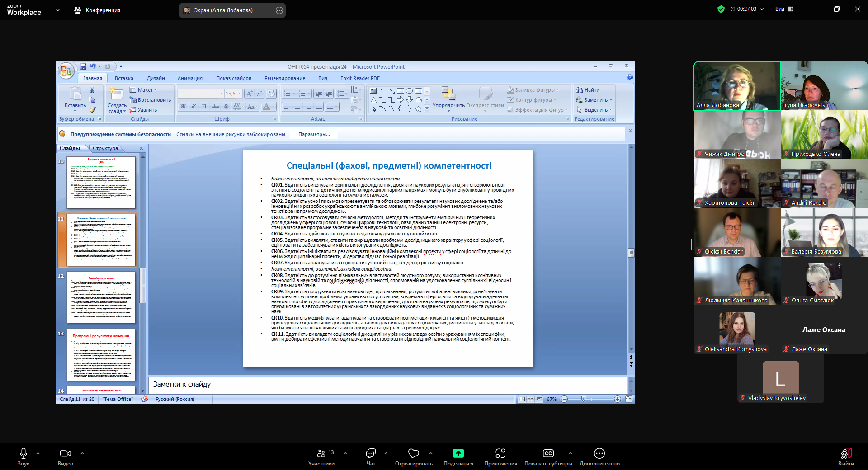Open PowerPoint help via the question mark icon
The width and height of the screenshot is (868, 470).
pos(630,78)
